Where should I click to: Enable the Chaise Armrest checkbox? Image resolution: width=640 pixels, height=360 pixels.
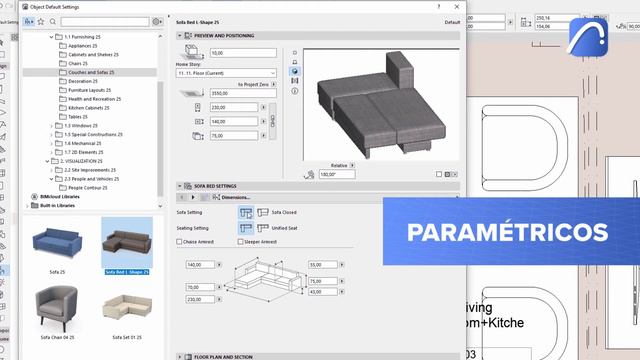point(179,242)
